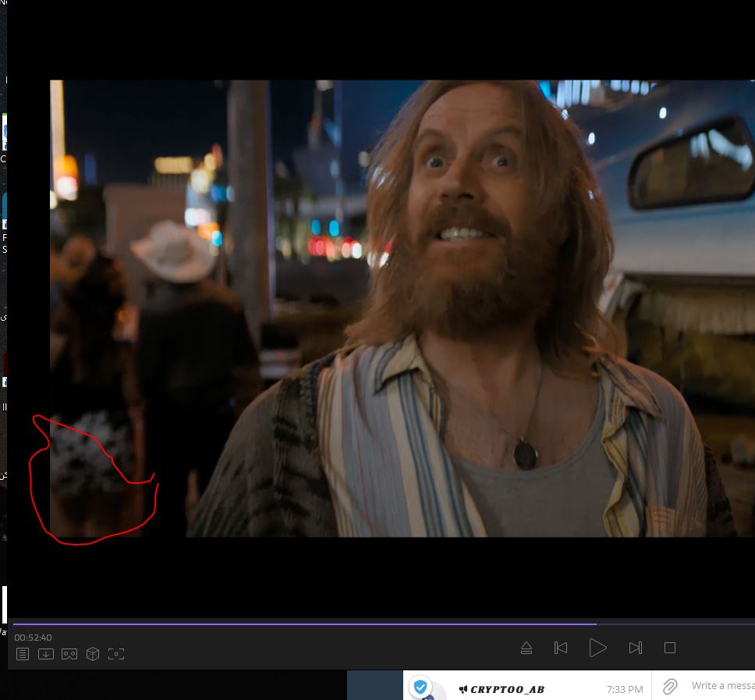Click the screen capture frame icon
755x700 pixels.
point(116,654)
